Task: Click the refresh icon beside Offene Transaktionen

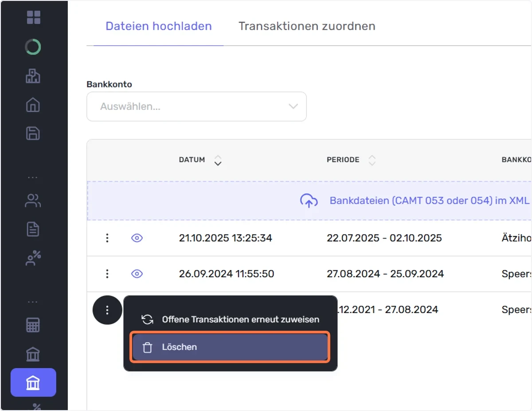Action: 147,319
